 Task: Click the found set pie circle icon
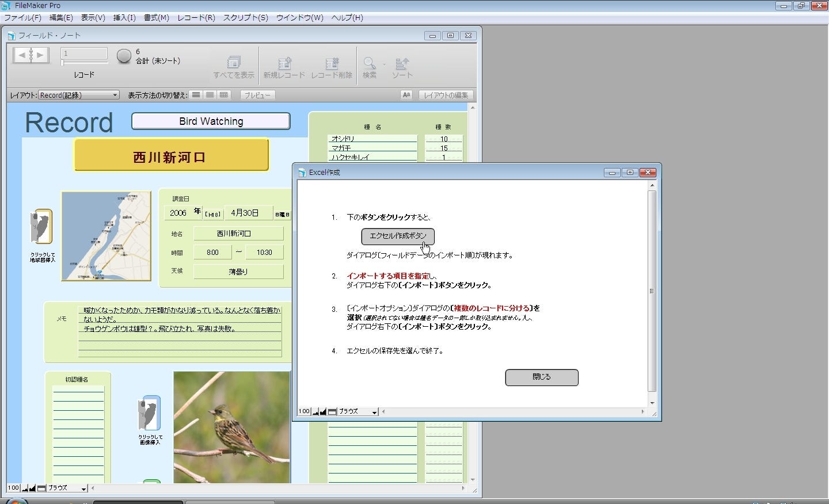pyautogui.click(x=124, y=56)
